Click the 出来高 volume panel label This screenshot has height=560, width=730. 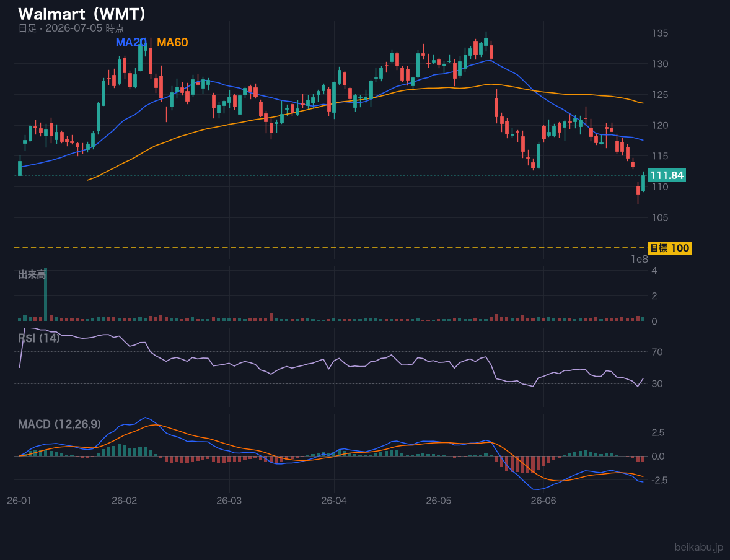pos(32,274)
